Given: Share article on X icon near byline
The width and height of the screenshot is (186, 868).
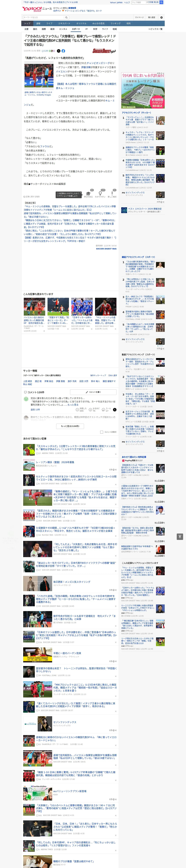Looking at the screenshot, I should [x=58, y=51].
